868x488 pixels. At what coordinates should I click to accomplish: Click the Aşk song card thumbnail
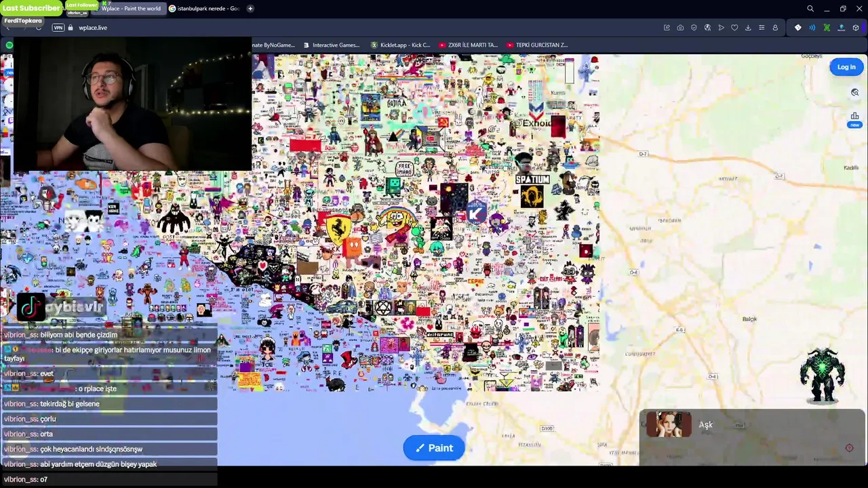point(669,425)
